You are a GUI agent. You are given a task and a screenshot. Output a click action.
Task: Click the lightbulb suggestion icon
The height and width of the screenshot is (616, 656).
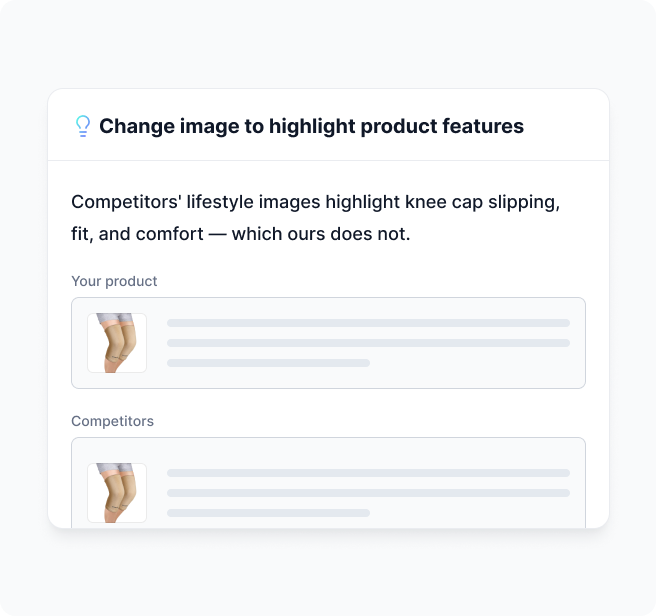click(x=83, y=126)
